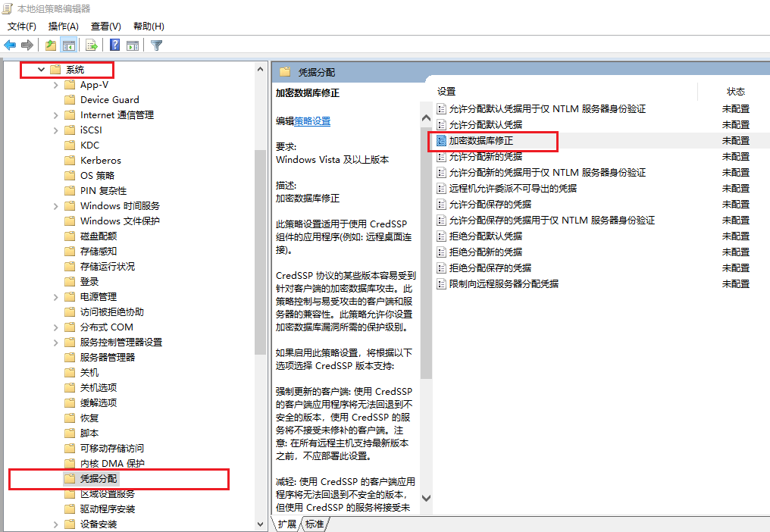770x532 pixels.
Task: Select the 加密数据库修正 policy setting
Action: coord(480,141)
